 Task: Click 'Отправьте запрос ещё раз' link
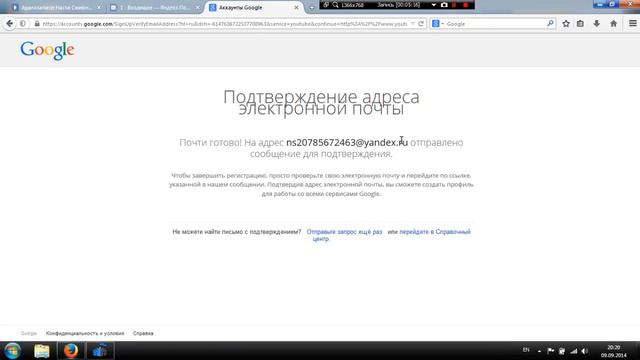pyautogui.click(x=344, y=232)
